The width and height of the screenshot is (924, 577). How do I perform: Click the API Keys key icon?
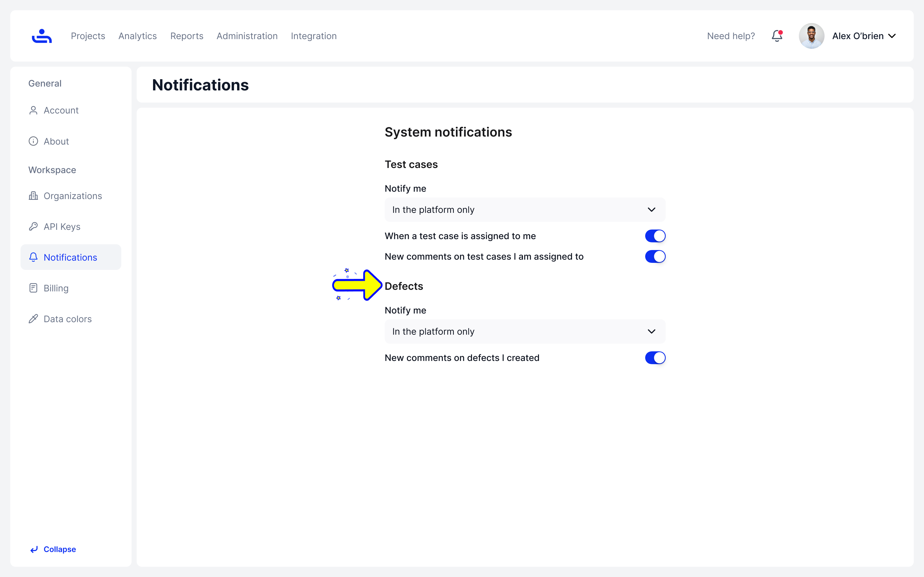pyautogui.click(x=33, y=227)
